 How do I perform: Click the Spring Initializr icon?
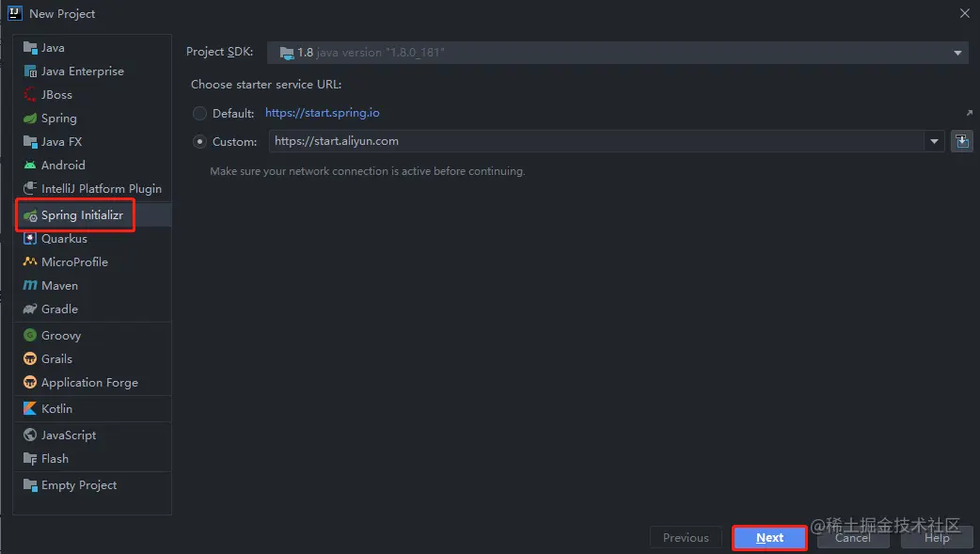point(30,215)
